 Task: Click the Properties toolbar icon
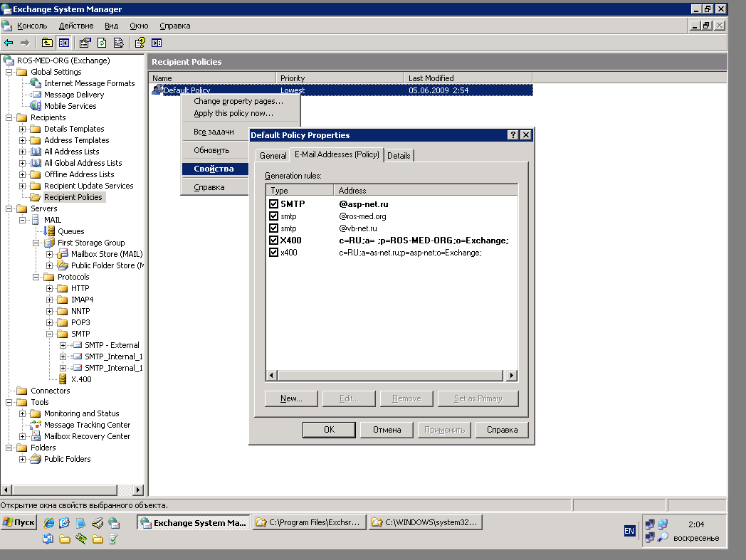click(x=85, y=43)
